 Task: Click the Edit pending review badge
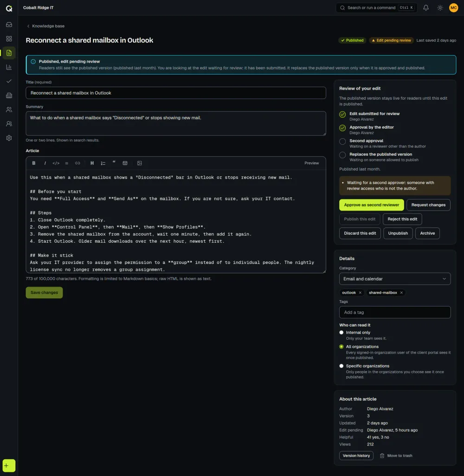tap(391, 40)
